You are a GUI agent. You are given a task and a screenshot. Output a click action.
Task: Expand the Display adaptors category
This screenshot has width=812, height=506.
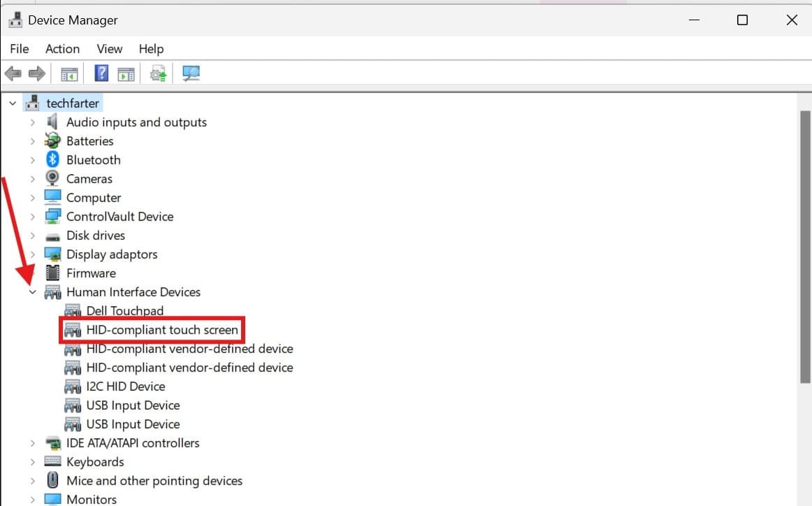click(x=32, y=254)
